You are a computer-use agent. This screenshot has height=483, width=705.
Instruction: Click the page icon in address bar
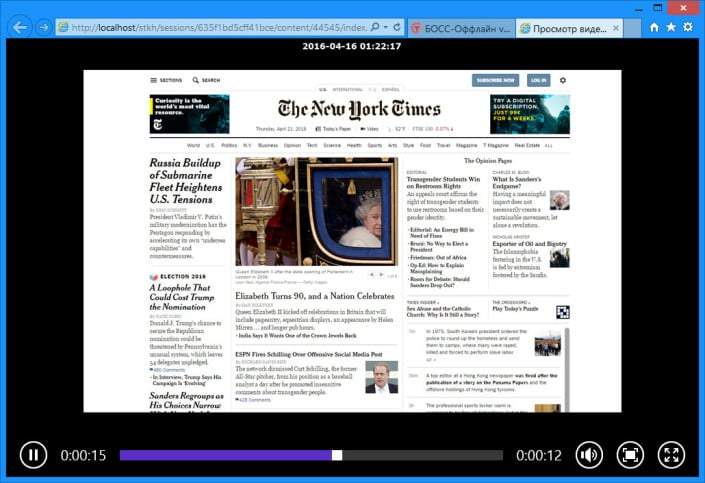(x=63, y=27)
